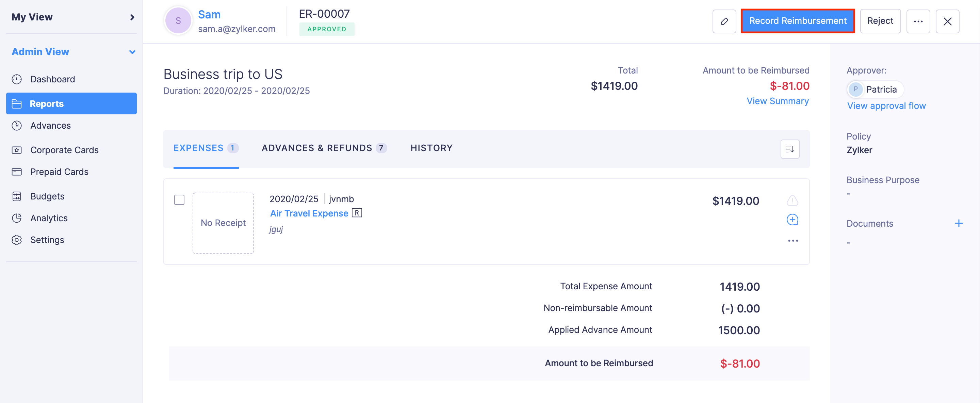Screen dimensions: 980x403
Task: Select the Analytics sidebar icon
Action: 17,218
